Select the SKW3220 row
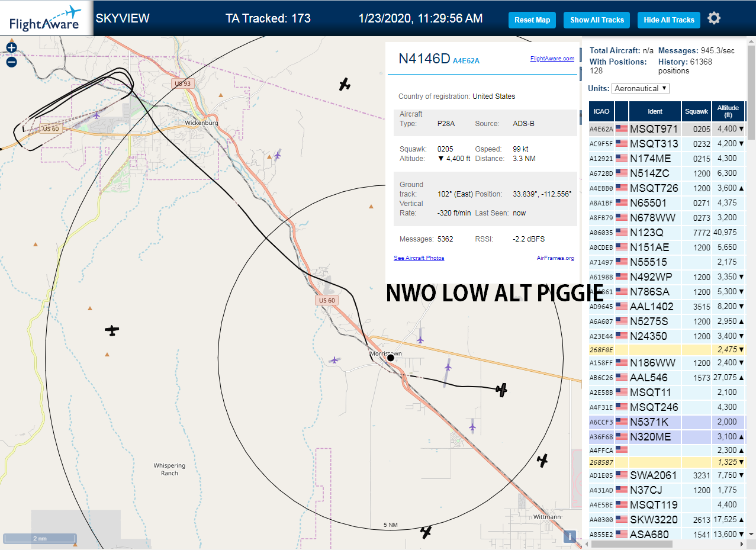Image resolution: width=756 pixels, height=550 pixels. click(x=667, y=519)
